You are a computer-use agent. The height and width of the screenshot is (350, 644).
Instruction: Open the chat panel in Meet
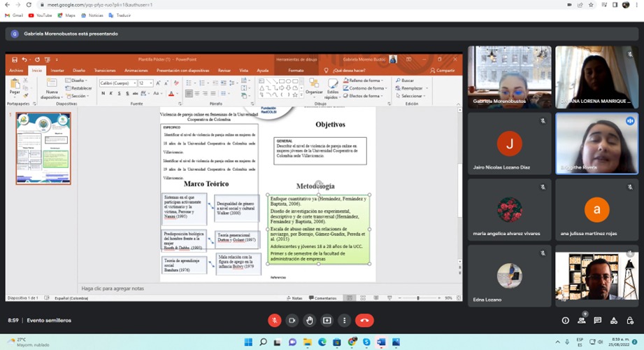pos(598,321)
